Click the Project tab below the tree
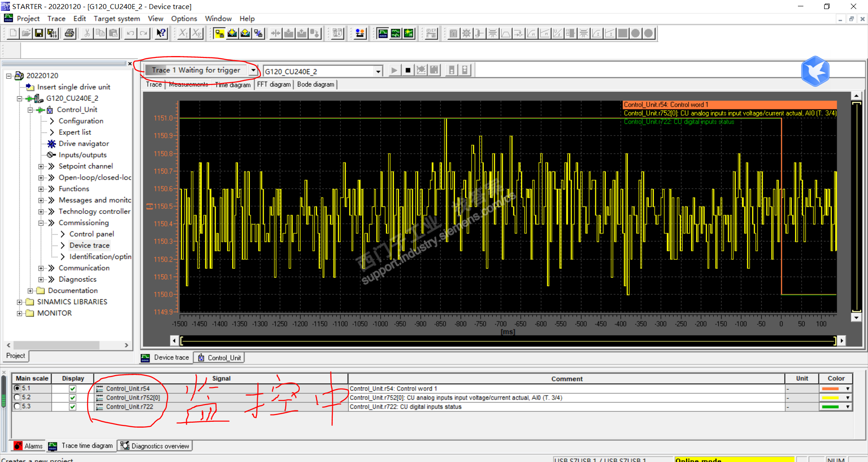 click(16, 356)
